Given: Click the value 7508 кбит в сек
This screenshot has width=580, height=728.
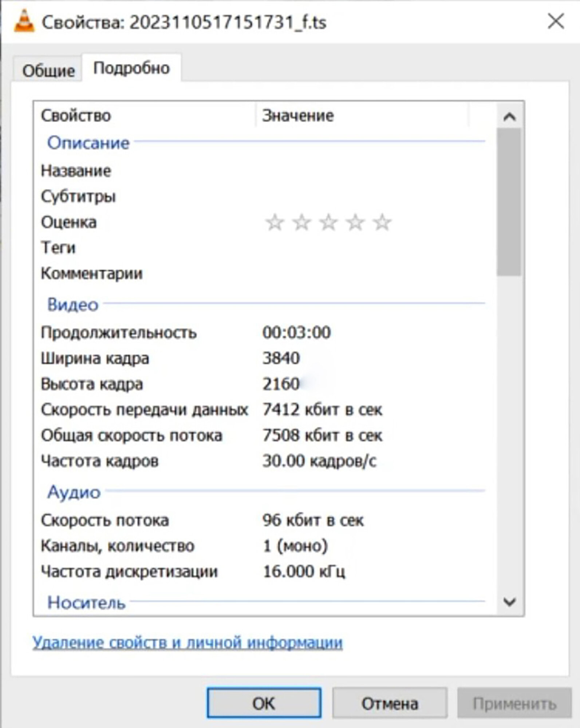Looking at the screenshot, I should (x=322, y=435).
